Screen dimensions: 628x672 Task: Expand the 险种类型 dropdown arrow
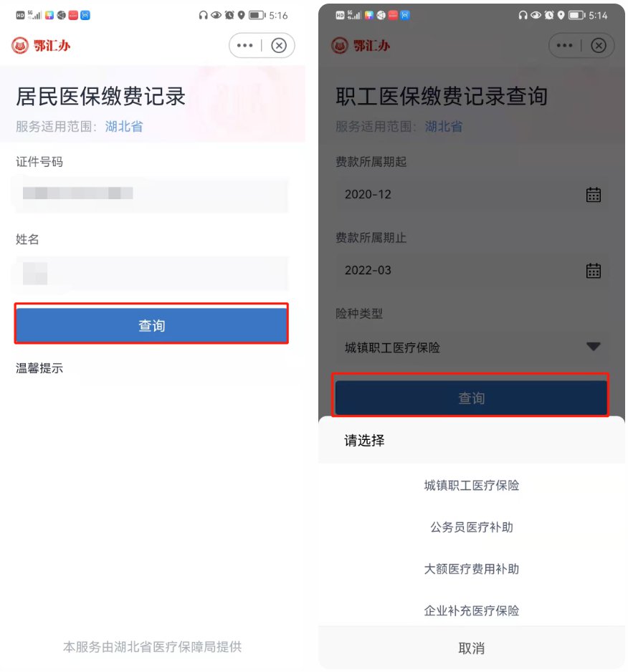coord(594,346)
